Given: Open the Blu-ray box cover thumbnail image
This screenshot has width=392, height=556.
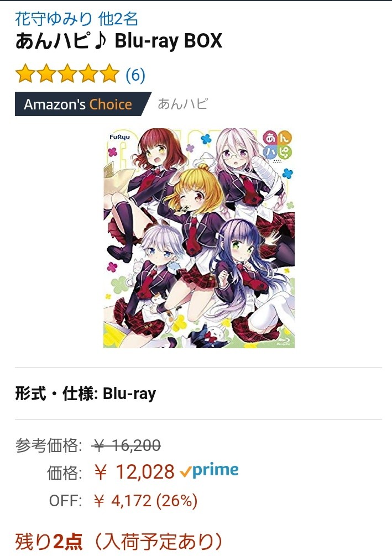Looking at the screenshot, I should (198, 238).
